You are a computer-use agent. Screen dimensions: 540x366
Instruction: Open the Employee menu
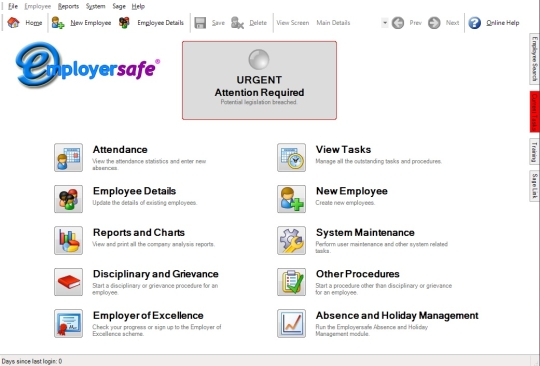pos(38,6)
